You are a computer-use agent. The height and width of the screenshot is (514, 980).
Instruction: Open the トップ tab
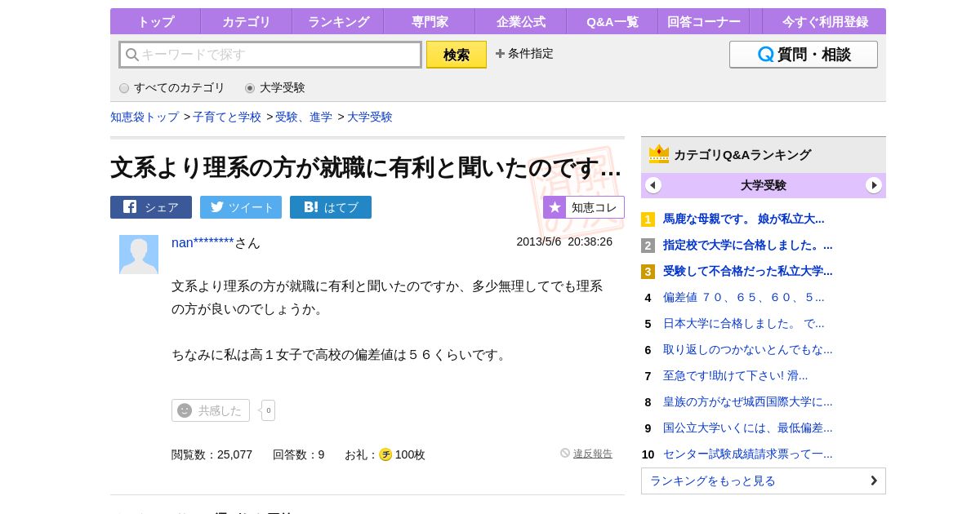pos(155,21)
